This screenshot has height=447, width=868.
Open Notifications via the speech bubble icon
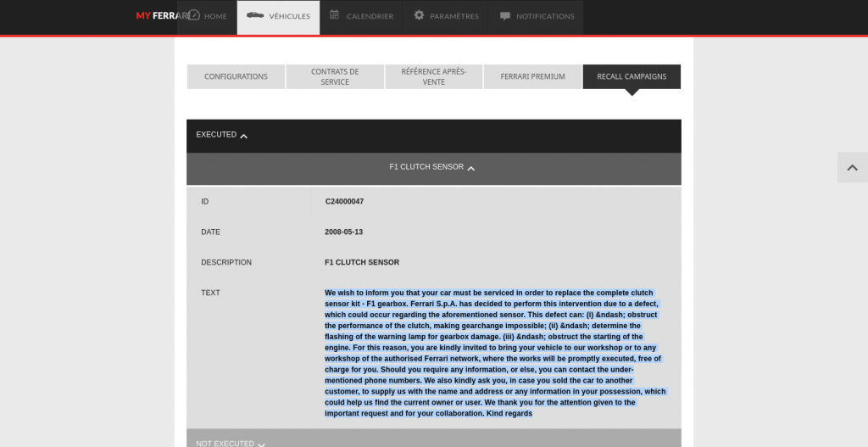(x=505, y=16)
